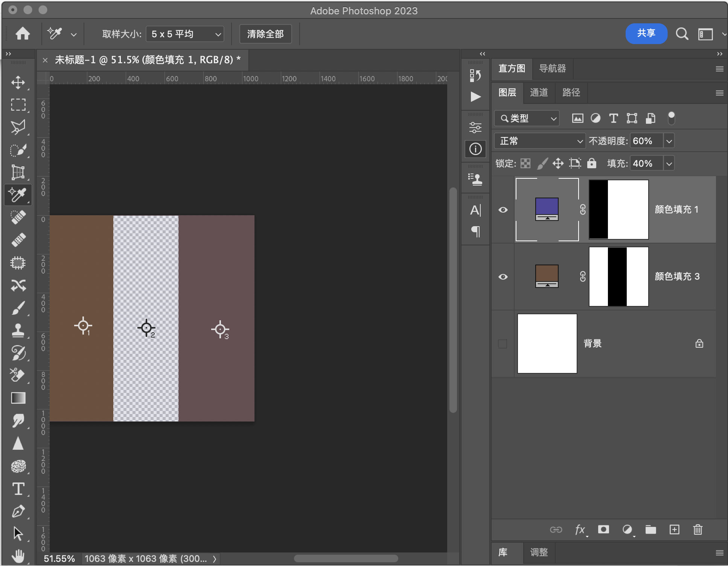This screenshot has width=728, height=566.
Task: Add a layer mask
Action: coord(603,529)
